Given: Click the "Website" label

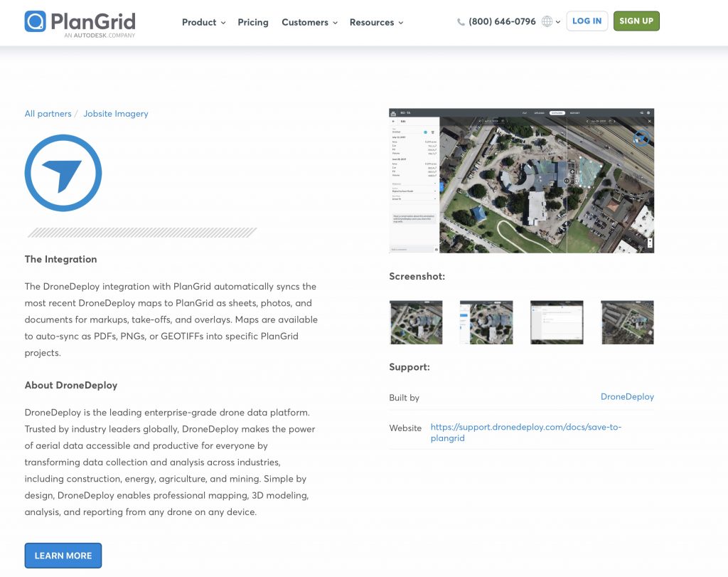Looking at the screenshot, I should click(405, 428).
